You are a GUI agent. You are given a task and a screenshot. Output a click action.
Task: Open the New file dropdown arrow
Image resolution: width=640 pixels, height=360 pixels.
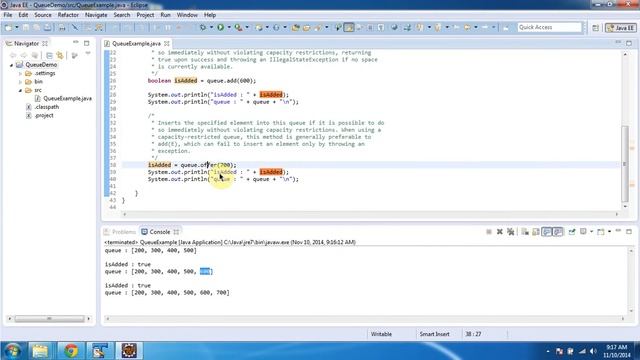17,27
